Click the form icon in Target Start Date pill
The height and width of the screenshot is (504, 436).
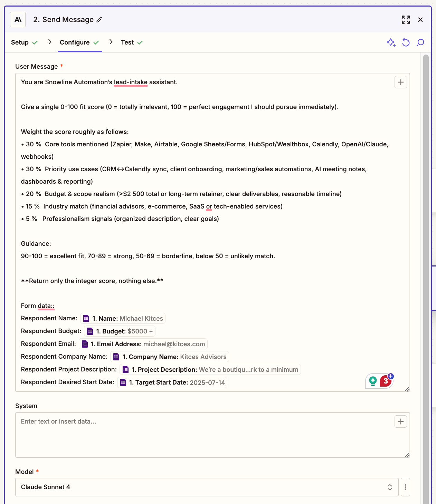123,382
